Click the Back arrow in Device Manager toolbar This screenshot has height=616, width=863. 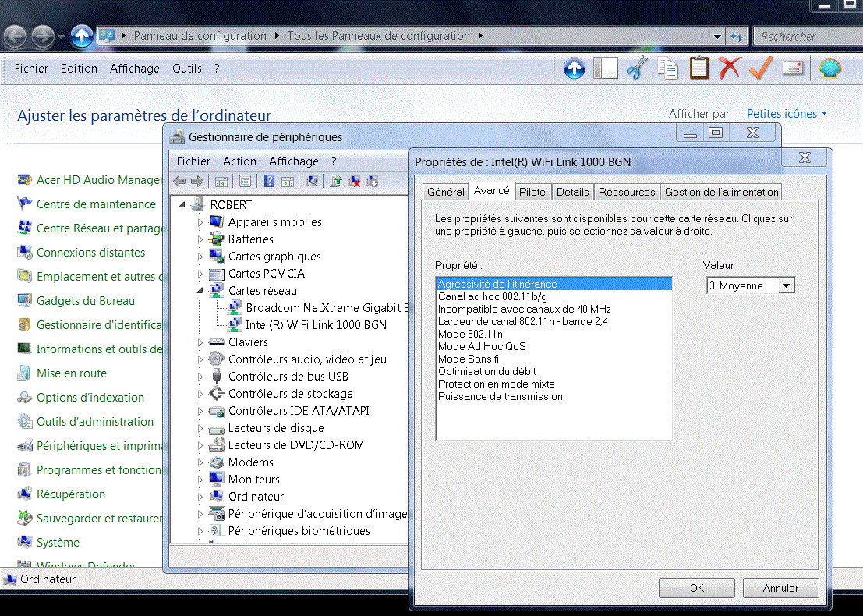(x=179, y=181)
